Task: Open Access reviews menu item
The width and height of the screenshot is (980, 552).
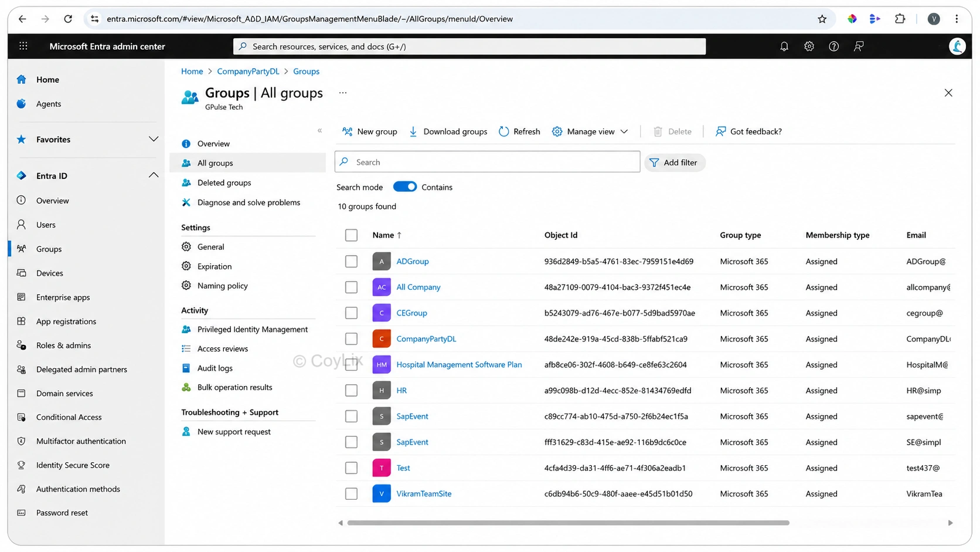Action: pos(222,348)
